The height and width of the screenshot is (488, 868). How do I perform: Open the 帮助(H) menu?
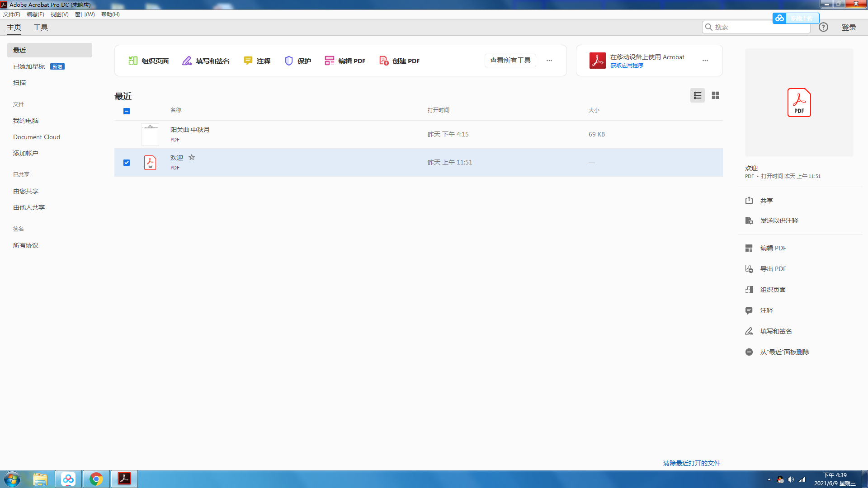(110, 14)
